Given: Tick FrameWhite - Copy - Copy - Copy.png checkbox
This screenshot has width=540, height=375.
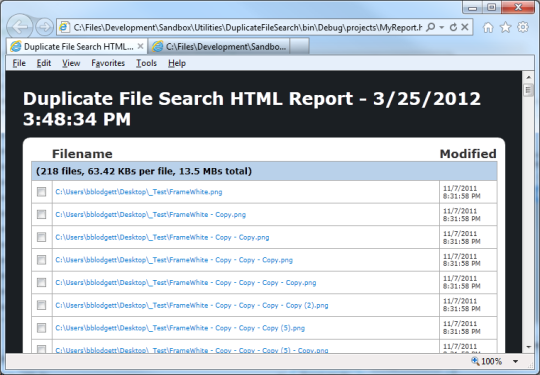Looking at the screenshot, I should (41, 260).
